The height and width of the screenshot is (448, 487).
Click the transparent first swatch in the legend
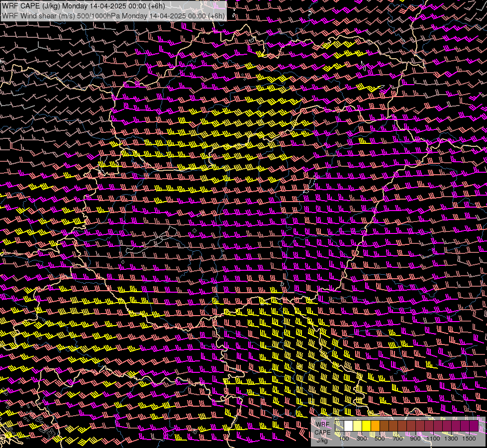pyautogui.click(x=339, y=426)
